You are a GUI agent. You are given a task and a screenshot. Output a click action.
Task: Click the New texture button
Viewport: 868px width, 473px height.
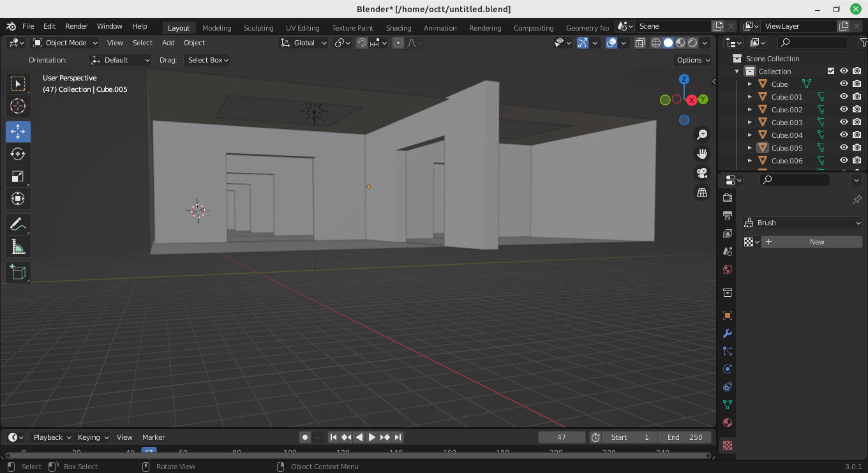[x=811, y=242]
